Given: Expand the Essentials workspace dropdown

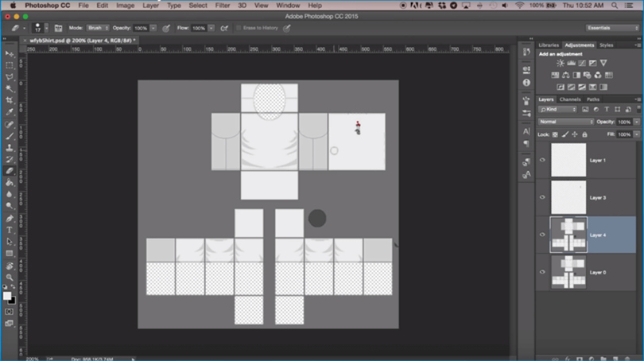Looking at the screenshot, I should (x=612, y=28).
